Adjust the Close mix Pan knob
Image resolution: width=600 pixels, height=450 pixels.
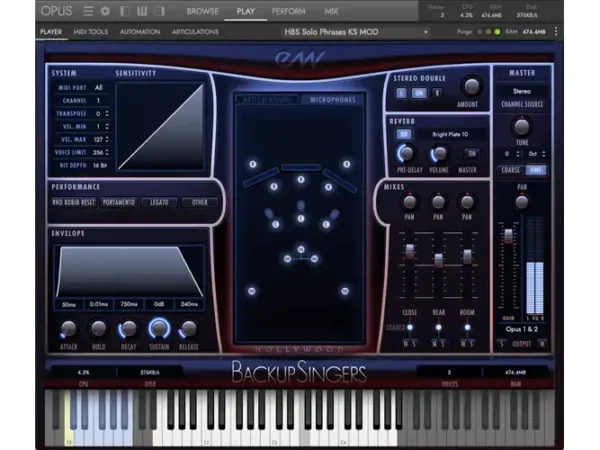[409, 202]
